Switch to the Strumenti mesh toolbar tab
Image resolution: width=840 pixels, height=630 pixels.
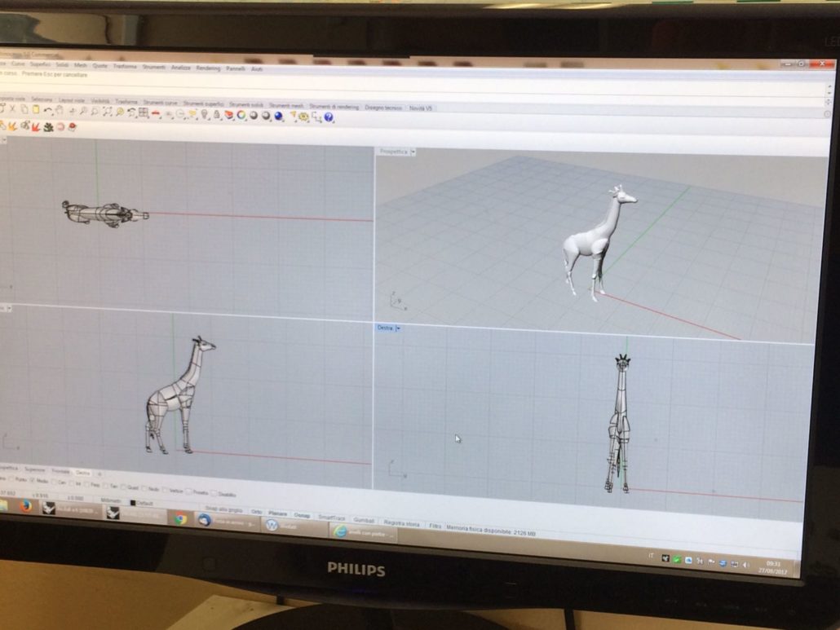[x=286, y=105]
